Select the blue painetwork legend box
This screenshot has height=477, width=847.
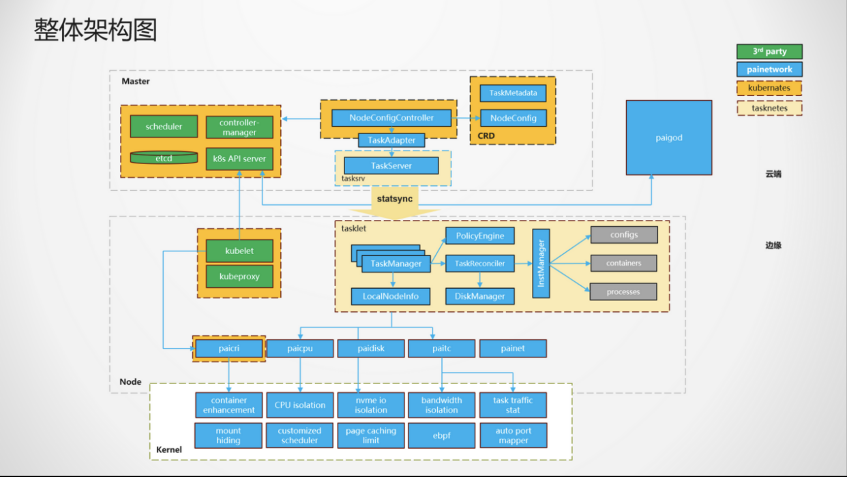[769, 69]
